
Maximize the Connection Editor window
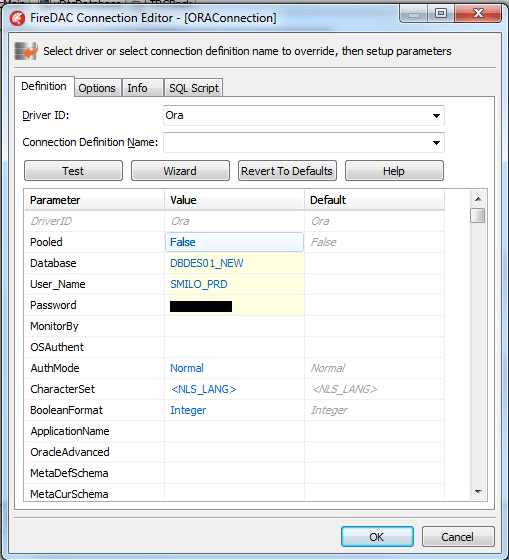441,14
